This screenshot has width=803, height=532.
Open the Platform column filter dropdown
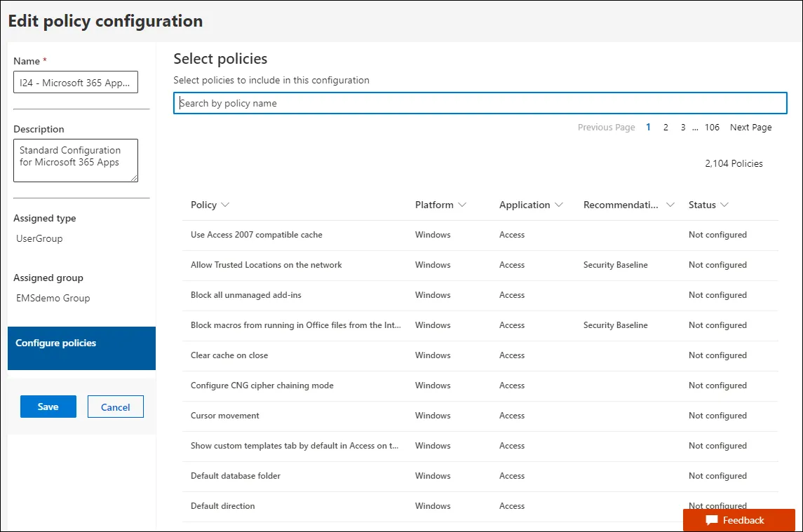pyautogui.click(x=462, y=205)
